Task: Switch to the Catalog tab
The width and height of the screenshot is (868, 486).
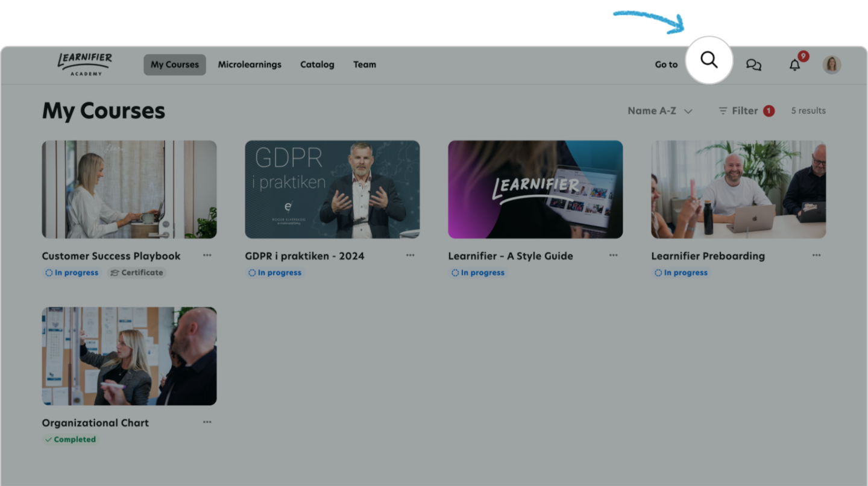Action: [317, 65]
